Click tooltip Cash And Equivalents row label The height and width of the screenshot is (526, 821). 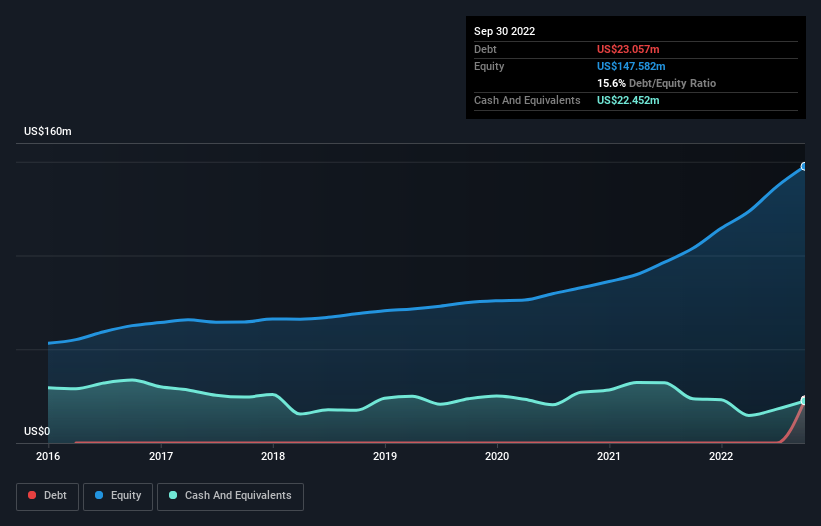pos(527,100)
